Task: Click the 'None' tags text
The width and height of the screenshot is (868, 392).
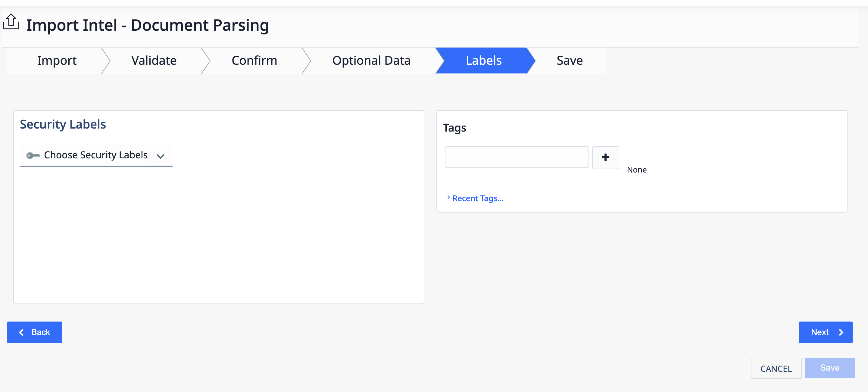Action: (636, 170)
